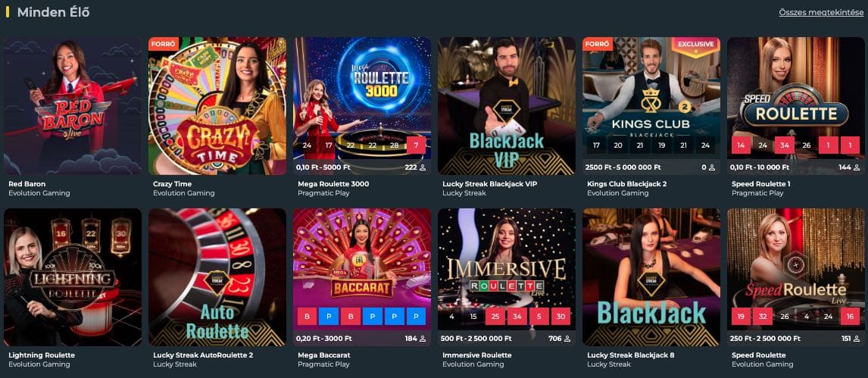
Task: Open the Red Baron game thumbnail
Action: [73, 106]
